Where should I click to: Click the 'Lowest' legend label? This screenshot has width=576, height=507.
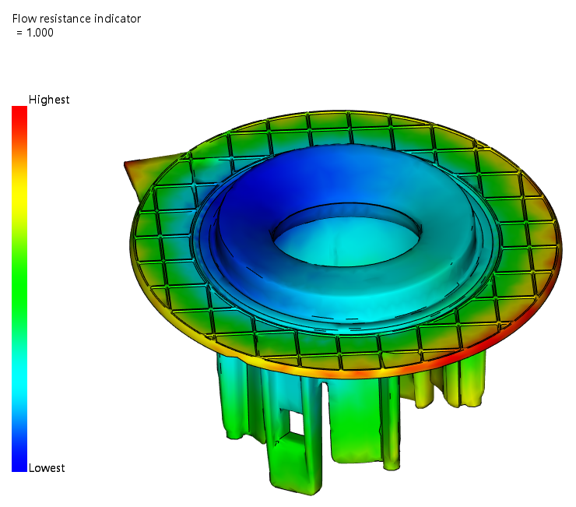click(47, 468)
